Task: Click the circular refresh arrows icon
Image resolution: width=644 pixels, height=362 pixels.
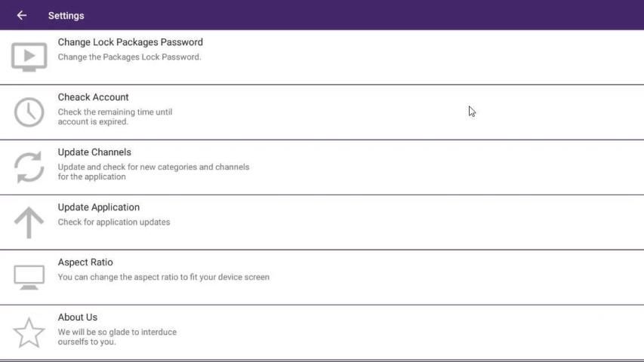Action: [x=29, y=167]
